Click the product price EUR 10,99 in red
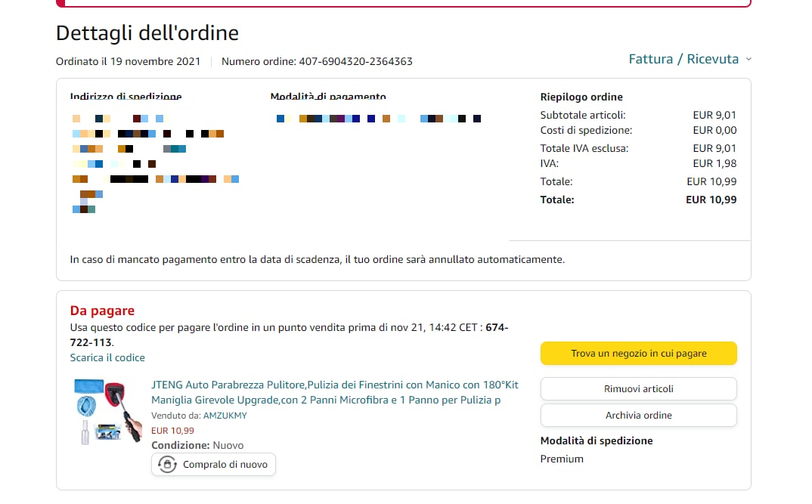This screenshot has height=504, width=812. coord(172,430)
